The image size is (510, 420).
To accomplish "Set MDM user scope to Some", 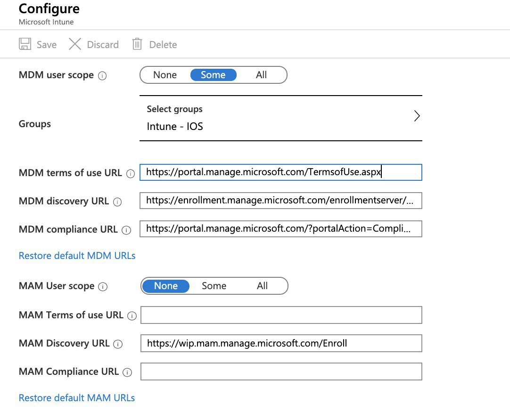I will (x=214, y=75).
